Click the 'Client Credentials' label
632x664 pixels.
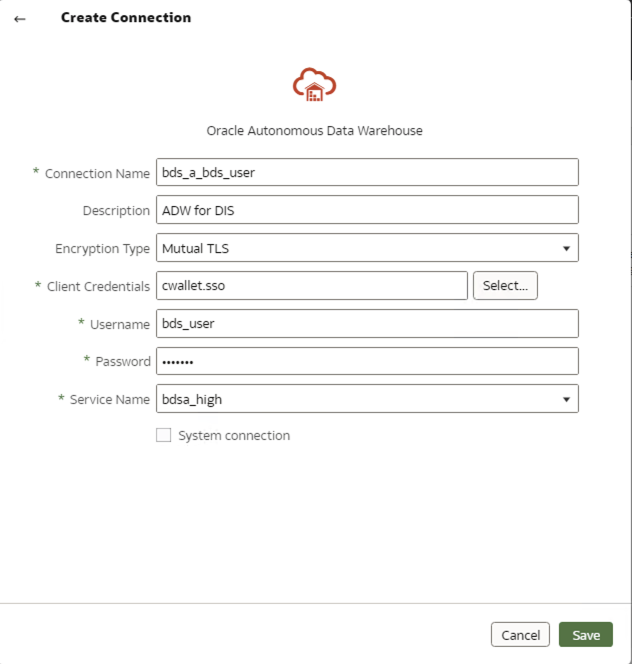tap(98, 286)
